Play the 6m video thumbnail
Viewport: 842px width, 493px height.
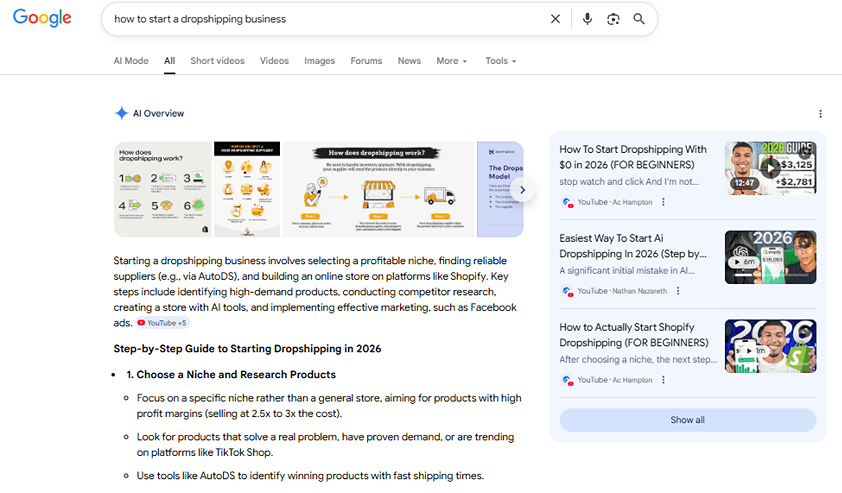pyautogui.click(x=770, y=257)
